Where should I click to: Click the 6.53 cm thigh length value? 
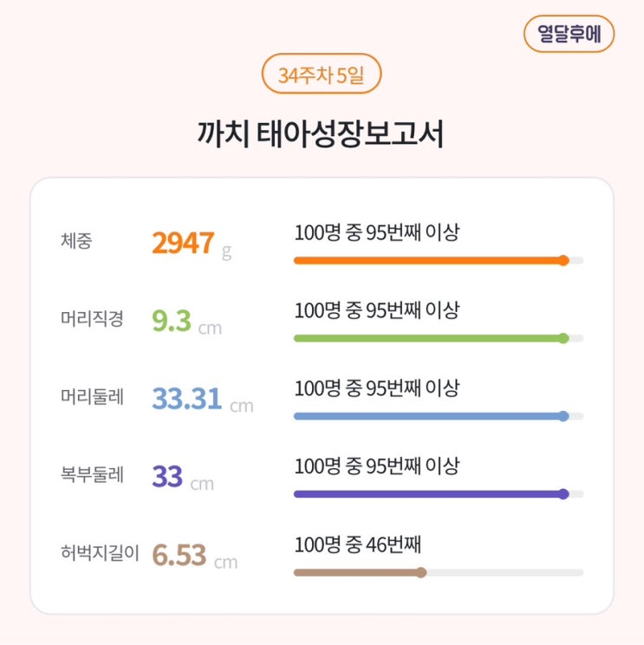[193, 556]
